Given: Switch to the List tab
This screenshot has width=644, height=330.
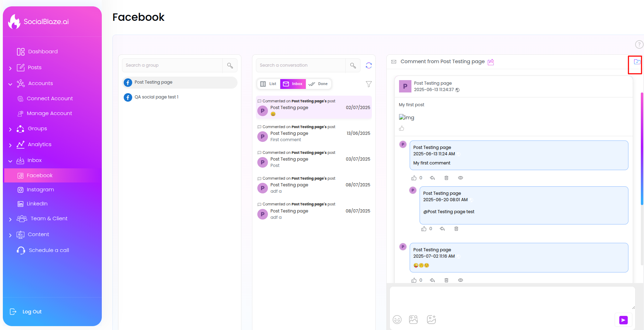Looking at the screenshot, I should pos(269,84).
